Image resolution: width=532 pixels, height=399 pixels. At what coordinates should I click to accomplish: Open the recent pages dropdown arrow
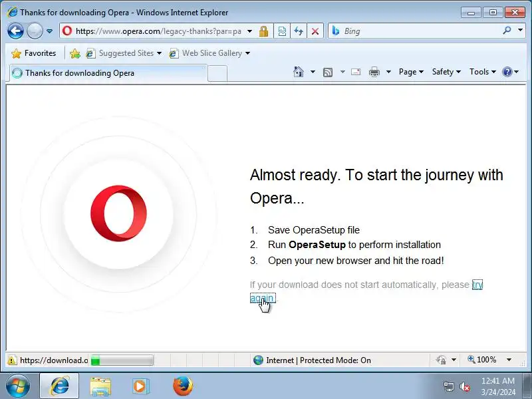click(x=49, y=31)
